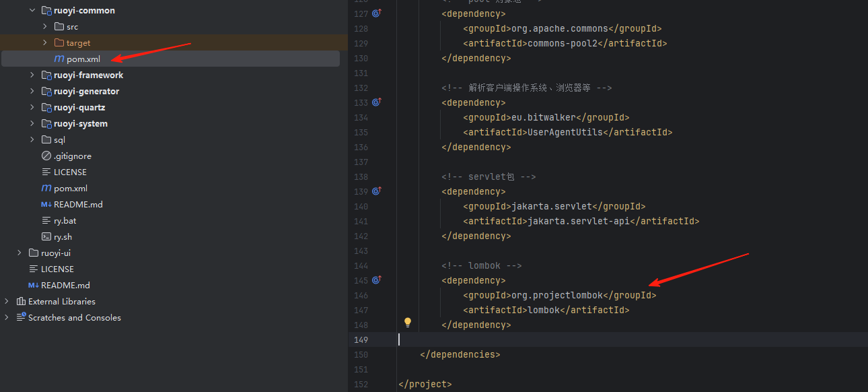Click org.projectlombok groupId text

[557, 295]
